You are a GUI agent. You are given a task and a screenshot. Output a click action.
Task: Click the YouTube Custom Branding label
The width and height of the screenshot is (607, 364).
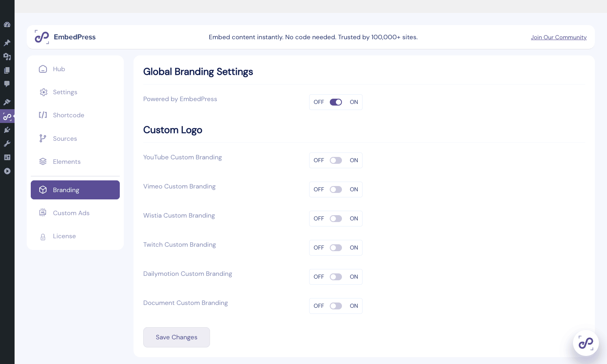[x=183, y=157]
